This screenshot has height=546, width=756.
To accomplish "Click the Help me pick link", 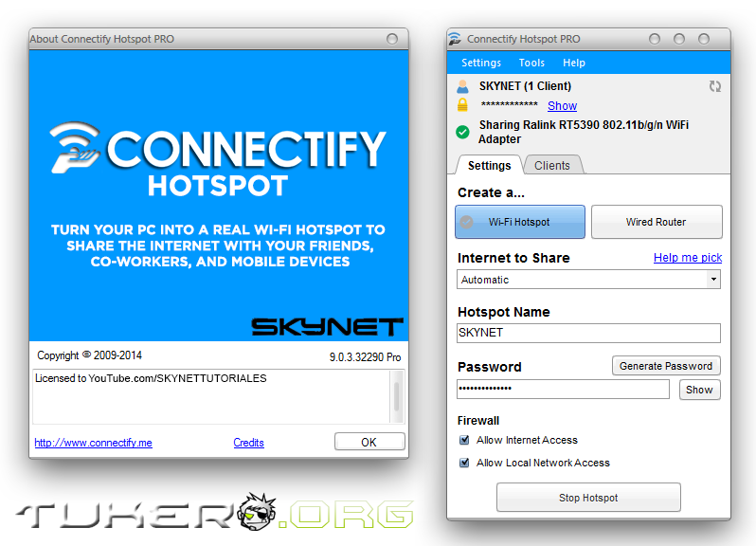I will [x=688, y=258].
